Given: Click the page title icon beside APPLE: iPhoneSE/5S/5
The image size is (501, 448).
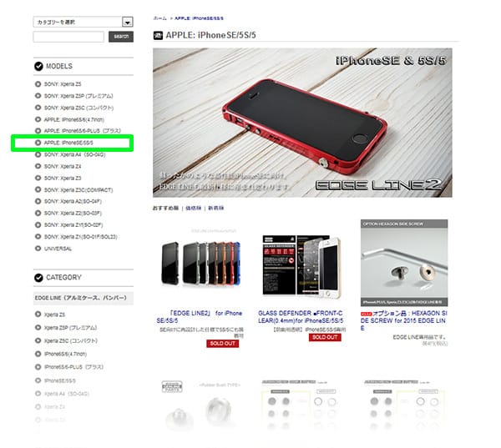Looking at the screenshot, I should [x=158, y=35].
